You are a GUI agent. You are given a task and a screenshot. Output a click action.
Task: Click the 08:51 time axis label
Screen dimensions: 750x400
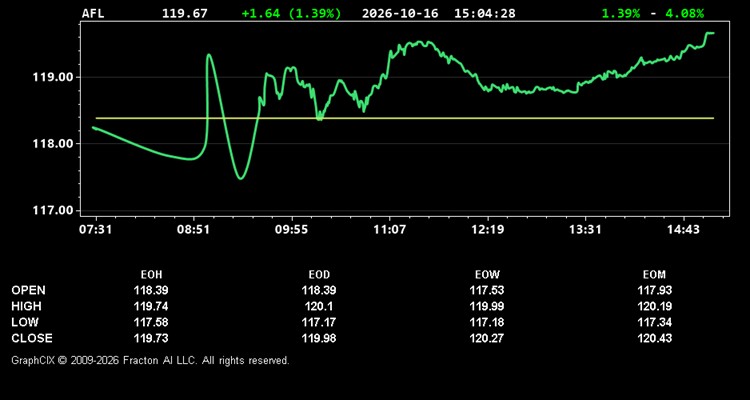193,230
